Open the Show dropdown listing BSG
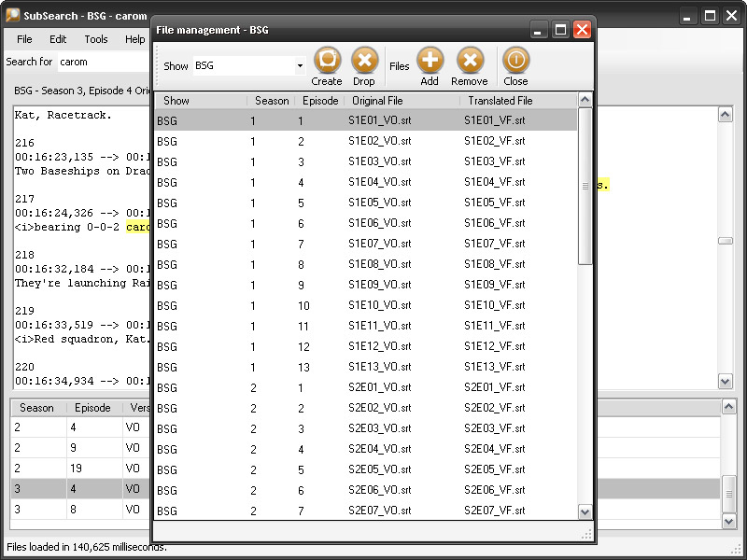 (299, 66)
